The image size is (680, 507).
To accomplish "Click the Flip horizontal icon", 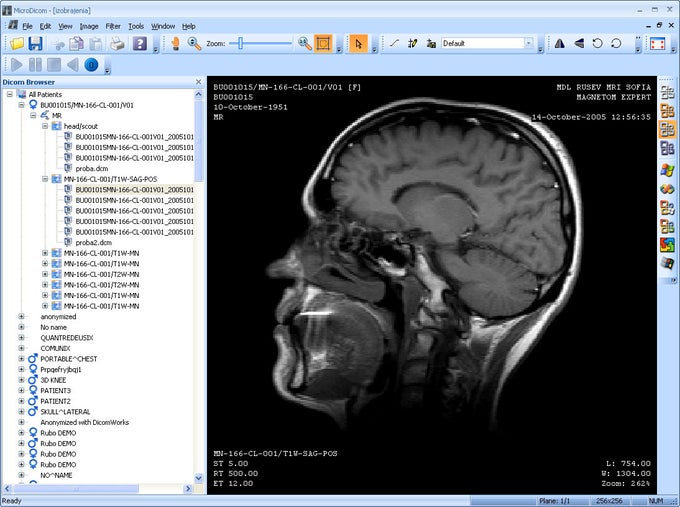I will click(x=559, y=44).
